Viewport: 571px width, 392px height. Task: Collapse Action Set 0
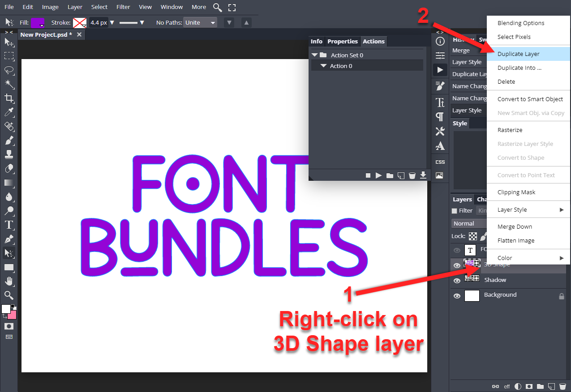pos(315,55)
